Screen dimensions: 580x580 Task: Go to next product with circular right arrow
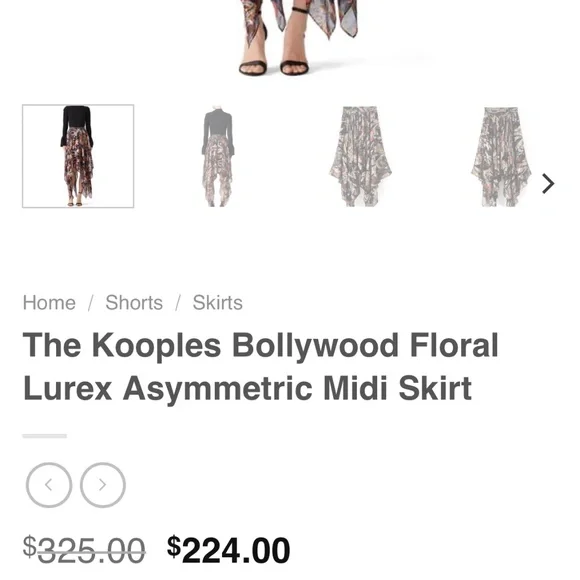pos(103,485)
